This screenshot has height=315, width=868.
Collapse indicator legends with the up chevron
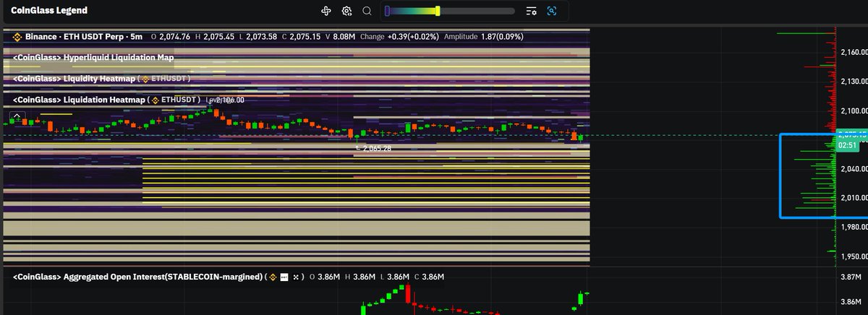click(x=17, y=115)
